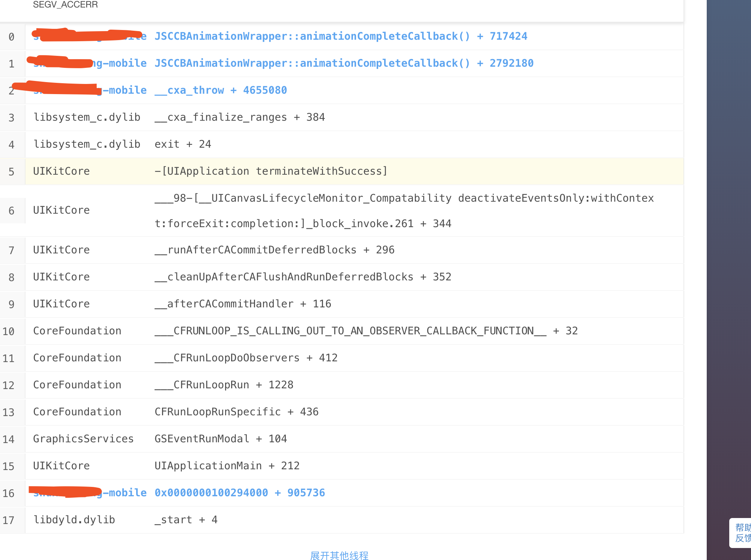Click the CFRUNLOOP_IS_CALLING_OUT_TO_AN_OBSERVER_CALLBACK_FUNCTION row
The height and width of the screenshot is (560, 751).
point(366,331)
